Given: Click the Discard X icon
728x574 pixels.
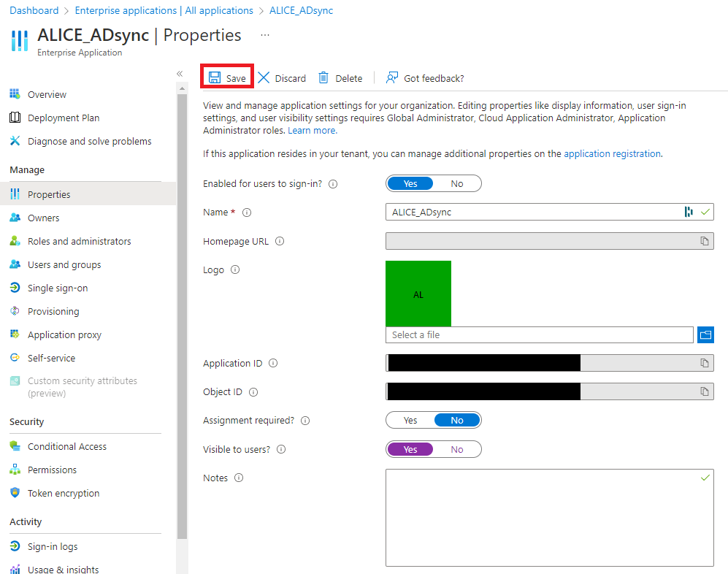Looking at the screenshot, I should pyautogui.click(x=264, y=77).
